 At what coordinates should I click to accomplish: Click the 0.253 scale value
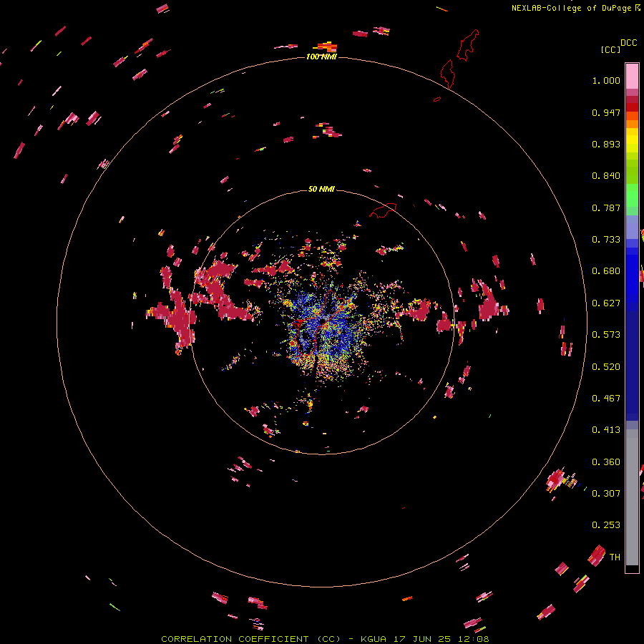(x=606, y=525)
